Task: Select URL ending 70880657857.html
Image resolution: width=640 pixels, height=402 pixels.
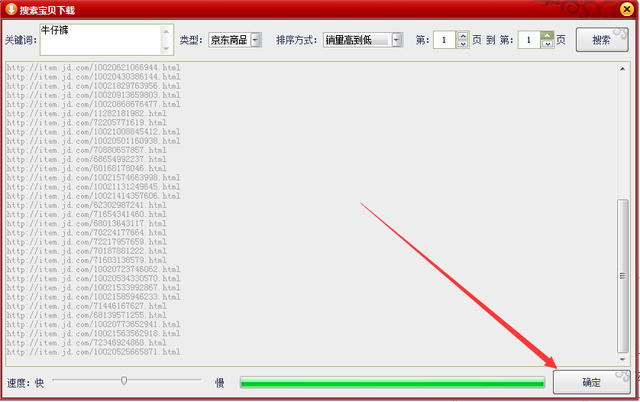Action: pyautogui.click(x=87, y=150)
